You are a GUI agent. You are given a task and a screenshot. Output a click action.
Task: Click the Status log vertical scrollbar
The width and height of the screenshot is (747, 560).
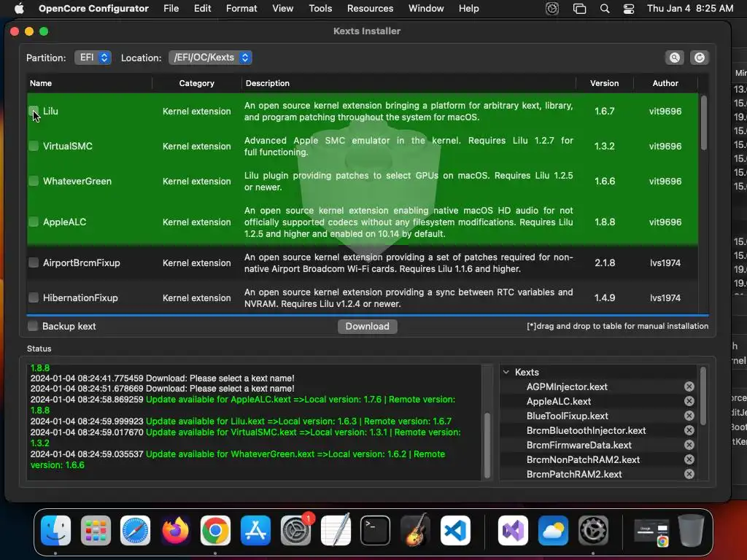point(487,446)
